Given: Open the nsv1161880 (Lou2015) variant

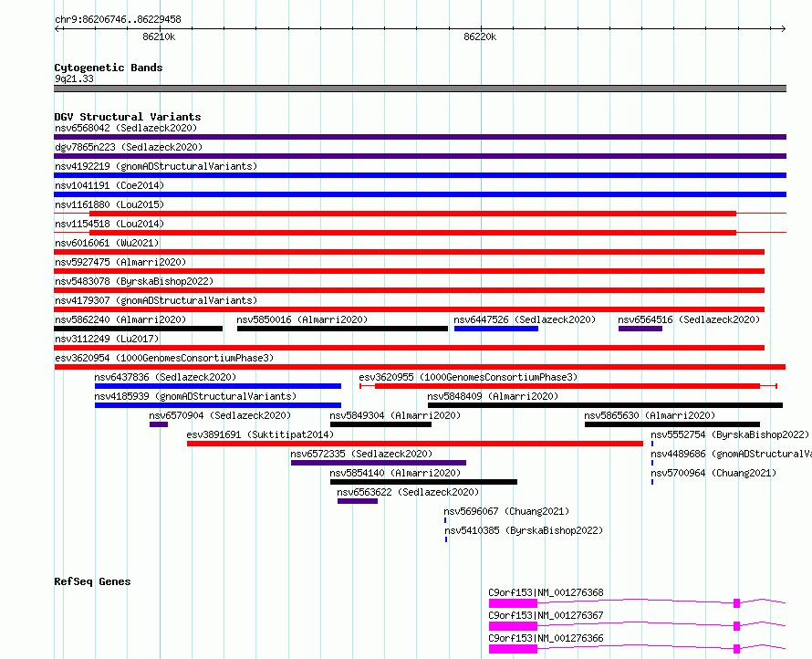Looking at the screenshot, I should tap(109, 204).
